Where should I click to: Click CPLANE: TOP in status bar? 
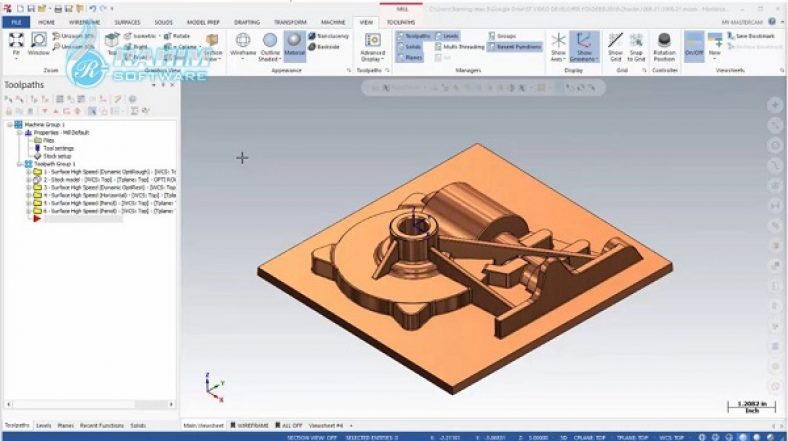point(589,437)
